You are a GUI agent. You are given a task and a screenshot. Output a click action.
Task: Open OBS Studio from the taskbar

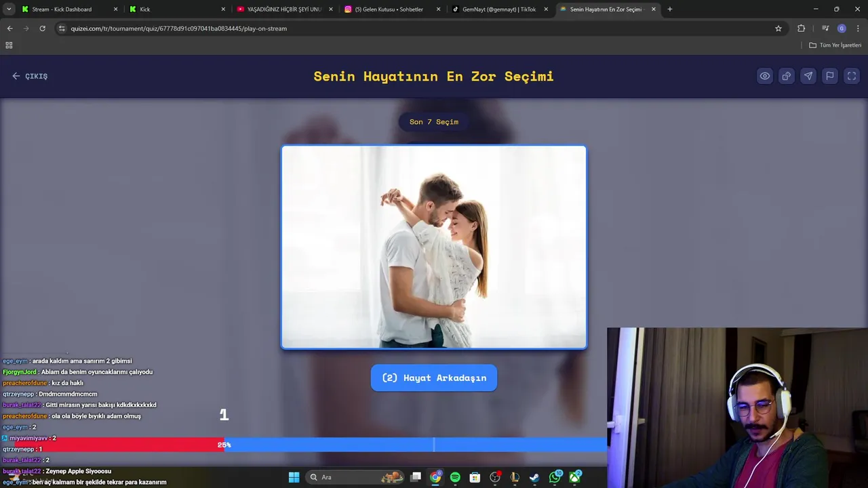point(495,477)
